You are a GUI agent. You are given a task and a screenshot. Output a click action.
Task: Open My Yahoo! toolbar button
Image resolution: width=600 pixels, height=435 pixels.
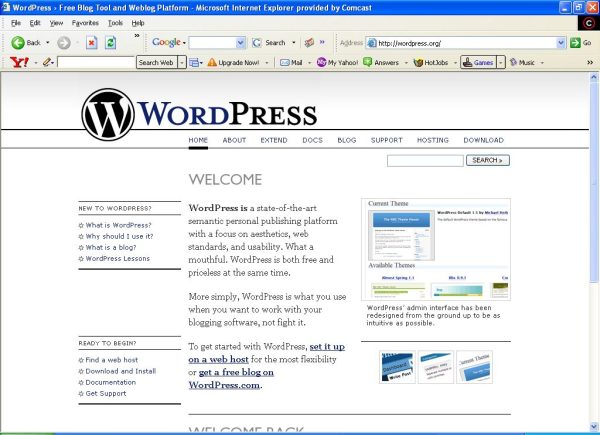tap(338, 62)
